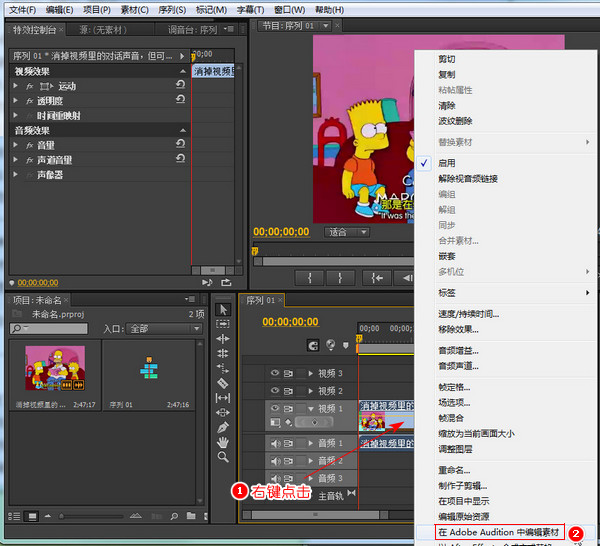Image resolution: width=600 pixels, height=546 pixels.
Task: Click the Go to In point button
Action: 377,278
